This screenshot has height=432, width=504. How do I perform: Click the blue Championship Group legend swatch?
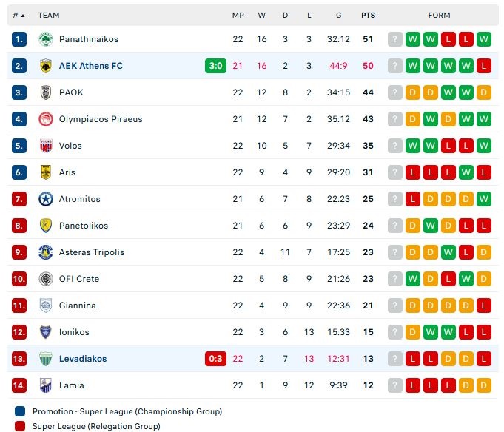[20, 411]
